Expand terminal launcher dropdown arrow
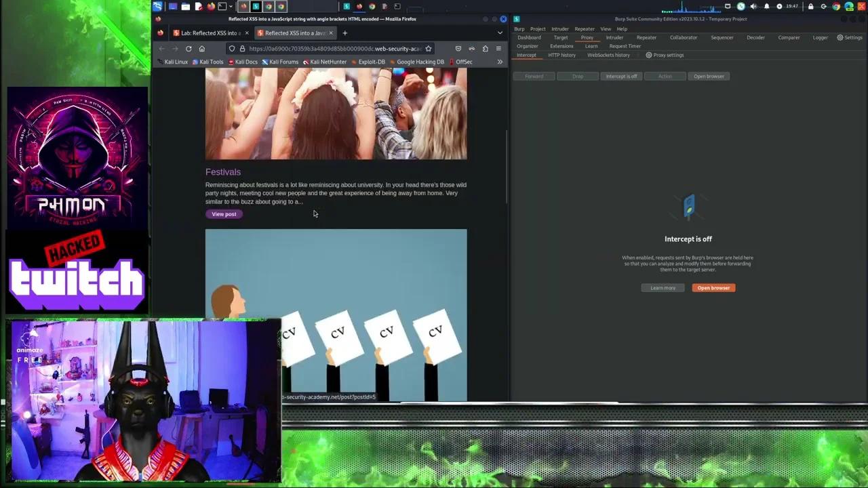868x488 pixels. 231,7
